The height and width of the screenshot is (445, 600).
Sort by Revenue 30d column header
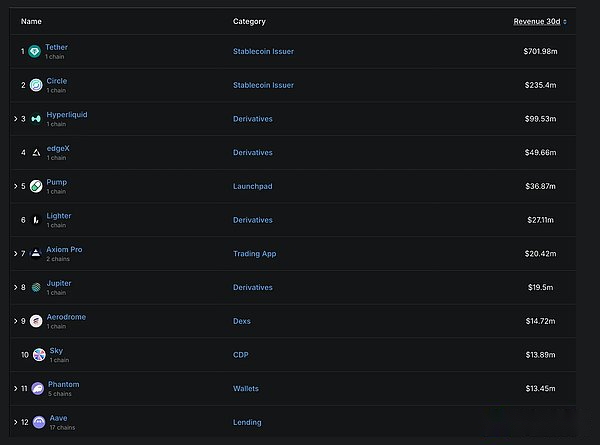pyautogui.click(x=536, y=21)
